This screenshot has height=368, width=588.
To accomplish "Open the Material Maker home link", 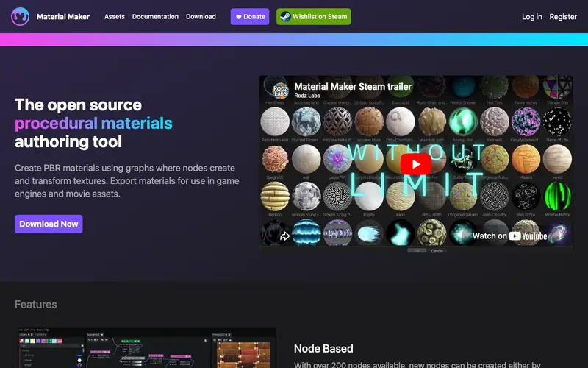I will 63,16.
